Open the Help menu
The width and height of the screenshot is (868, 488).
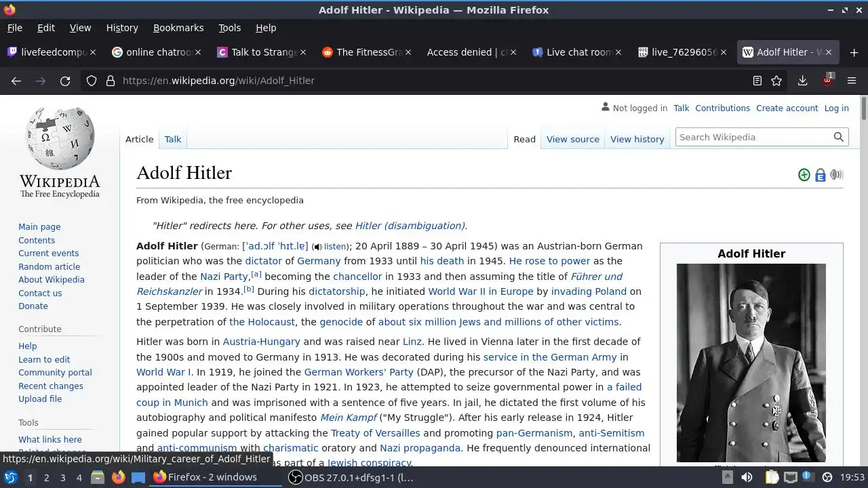(x=266, y=28)
